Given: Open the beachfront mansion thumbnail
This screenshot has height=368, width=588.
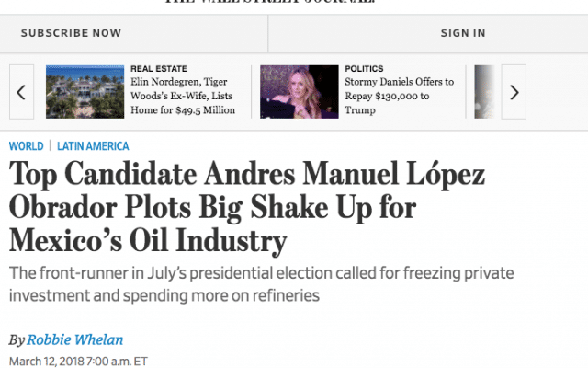Looking at the screenshot, I should 85,92.
